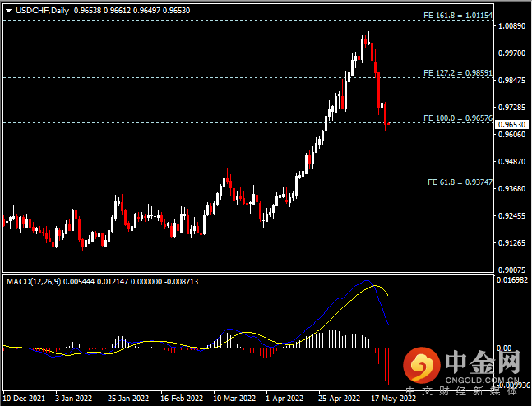Click the current price tag 0.96530
This screenshot has width=532, height=406.
511,124
